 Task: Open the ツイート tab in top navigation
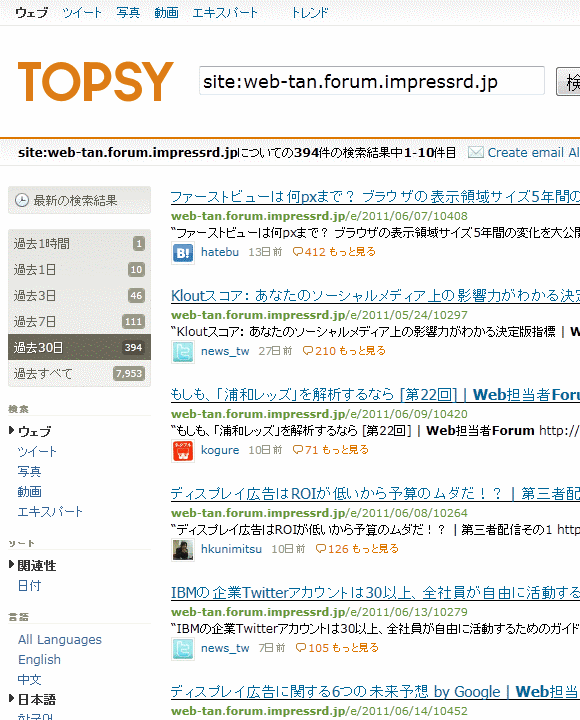point(82,13)
